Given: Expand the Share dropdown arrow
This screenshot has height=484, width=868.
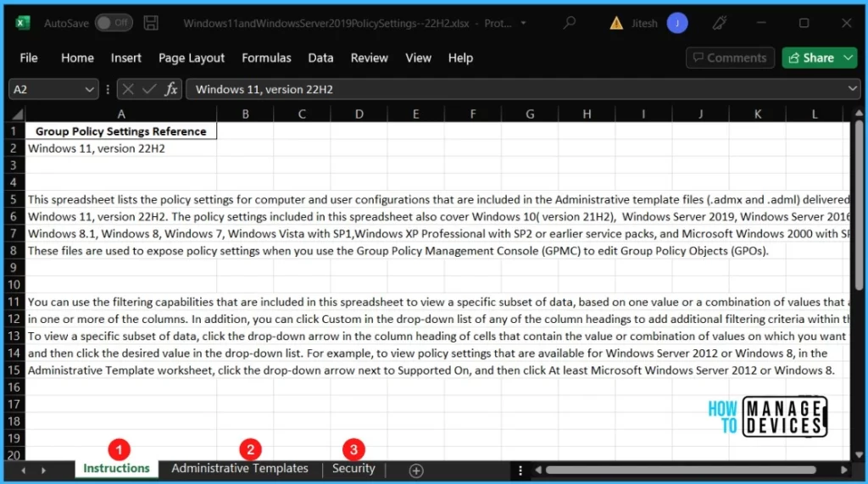Looking at the screenshot, I should (849, 58).
